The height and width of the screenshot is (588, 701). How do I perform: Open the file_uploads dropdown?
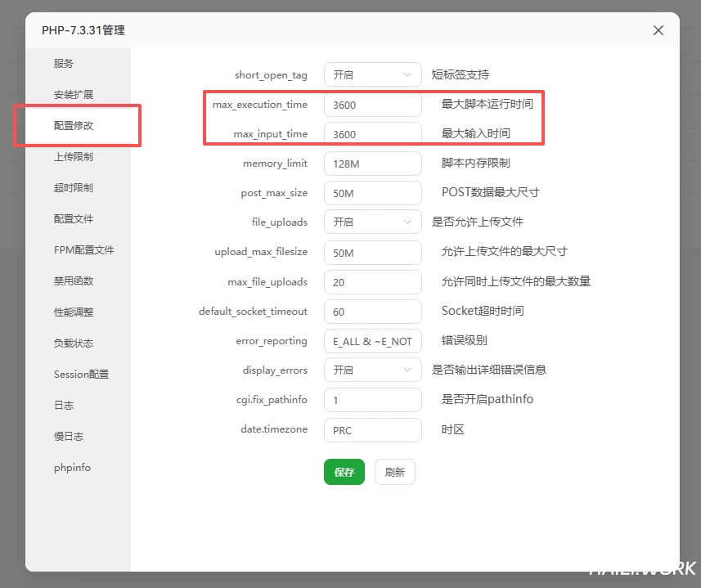pyautogui.click(x=372, y=222)
